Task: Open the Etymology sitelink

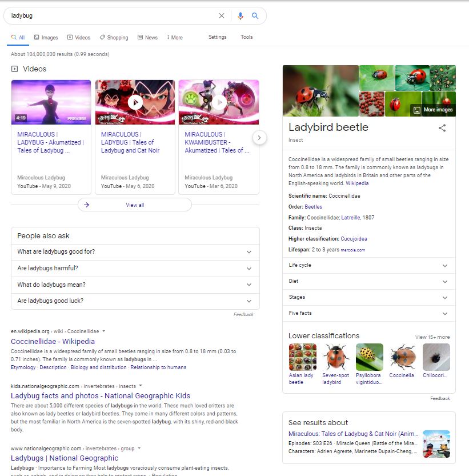Action: 23,367
